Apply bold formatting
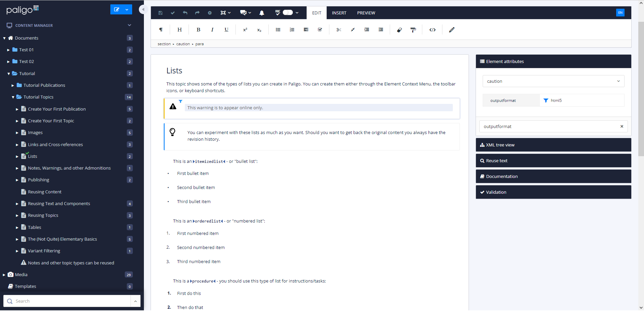 point(198,30)
